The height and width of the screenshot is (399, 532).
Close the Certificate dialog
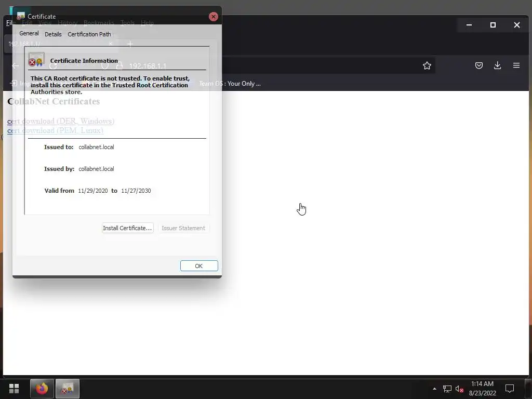[214, 16]
